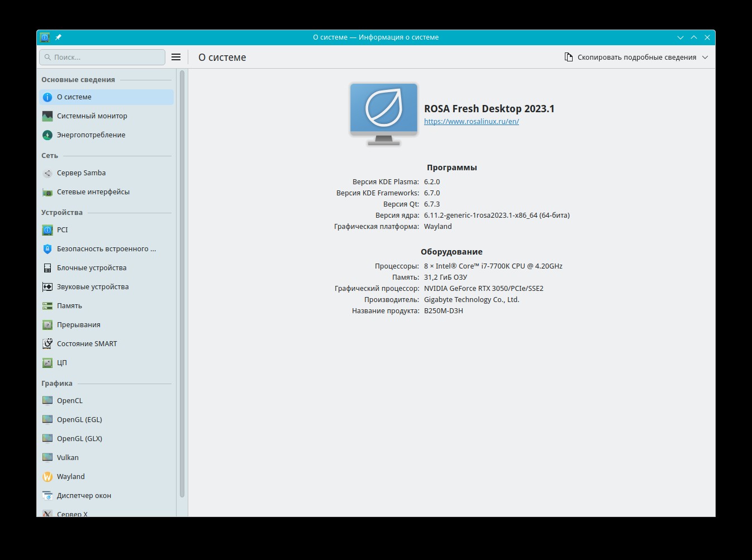Screen dimensions: 752x560
Task: Click the app icon in titlebar corner
Action: (45, 37)
